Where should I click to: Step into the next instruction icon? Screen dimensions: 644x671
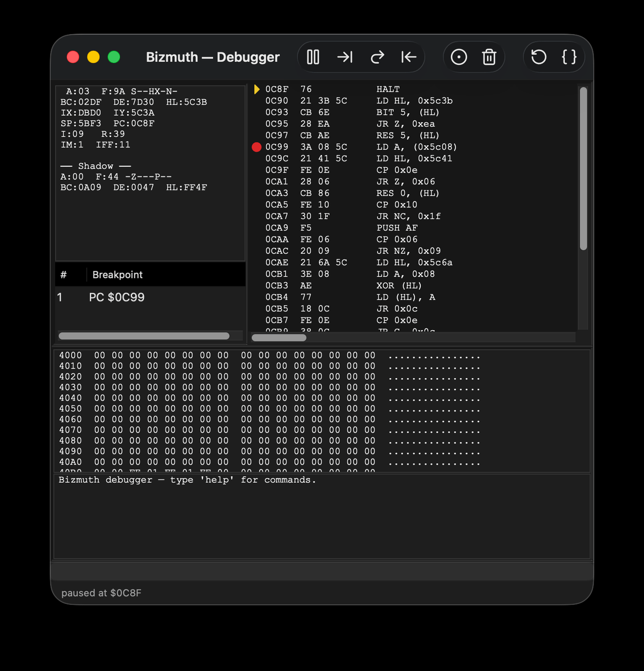345,57
